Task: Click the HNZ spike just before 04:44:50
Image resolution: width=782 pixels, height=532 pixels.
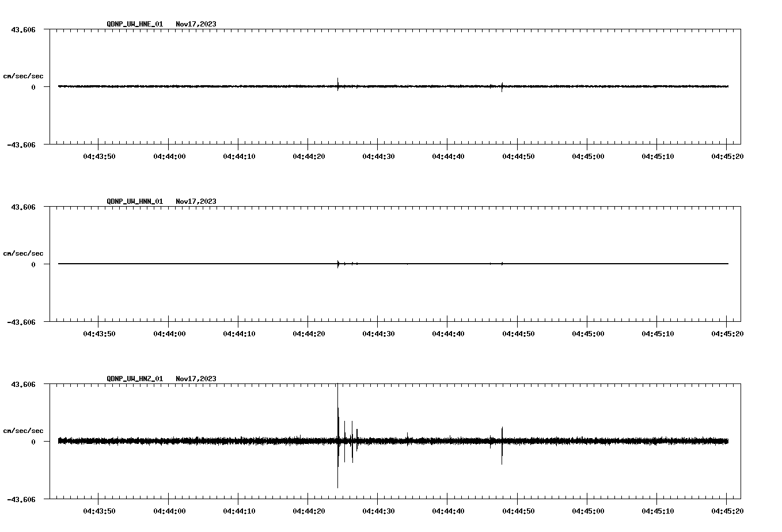Action: [x=502, y=443]
